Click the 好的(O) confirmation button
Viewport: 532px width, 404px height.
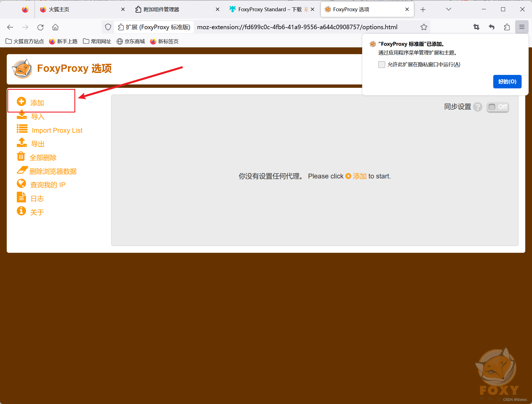[x=507, y=82]
